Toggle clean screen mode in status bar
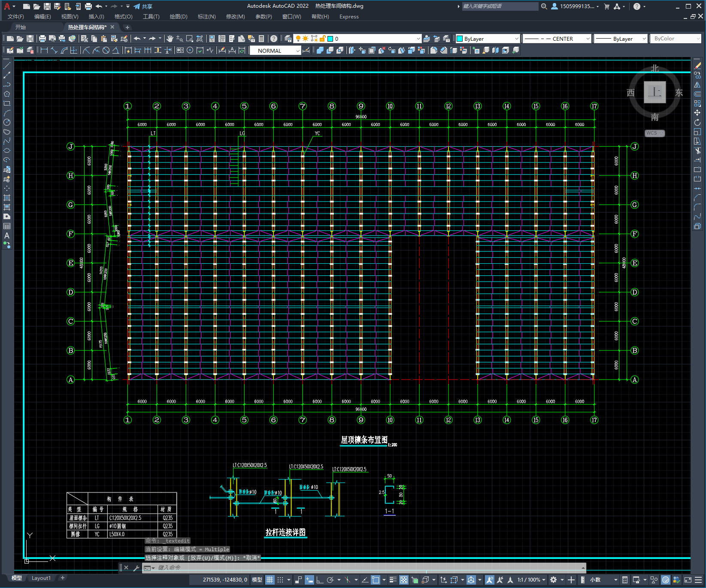706x588 pixels. (688, 580)
